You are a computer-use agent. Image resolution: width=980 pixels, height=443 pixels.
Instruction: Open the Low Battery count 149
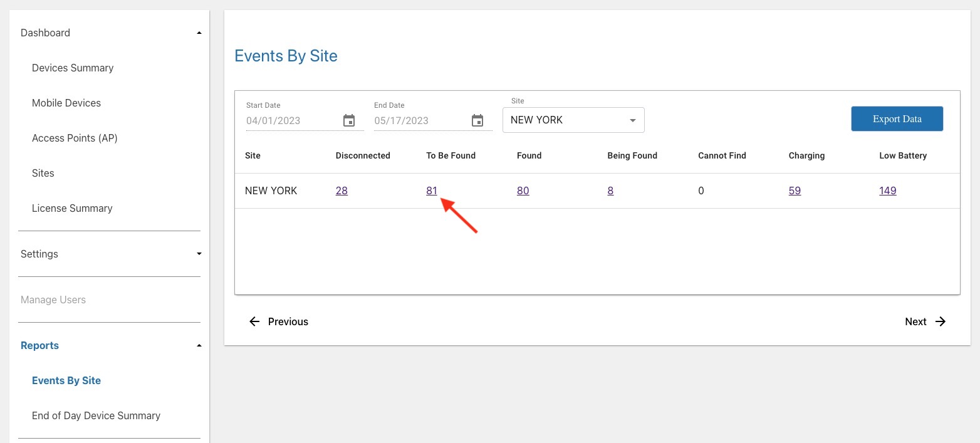887,190
